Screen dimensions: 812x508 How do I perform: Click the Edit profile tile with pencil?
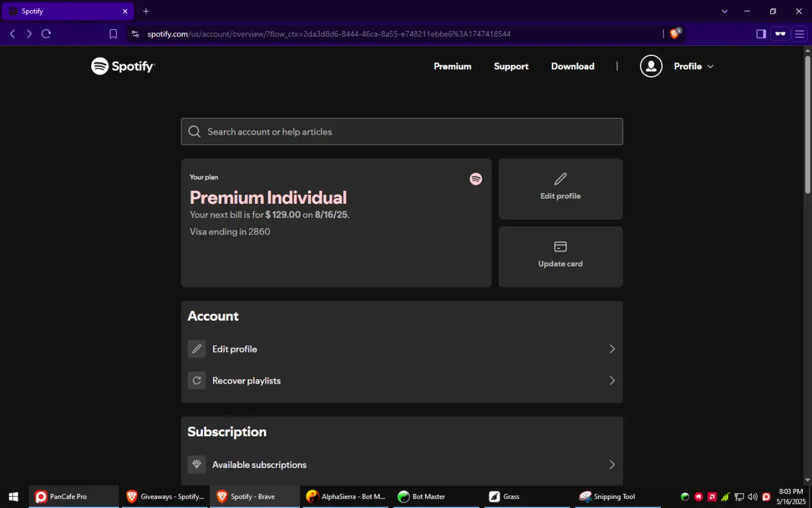[x=561, y=189]
